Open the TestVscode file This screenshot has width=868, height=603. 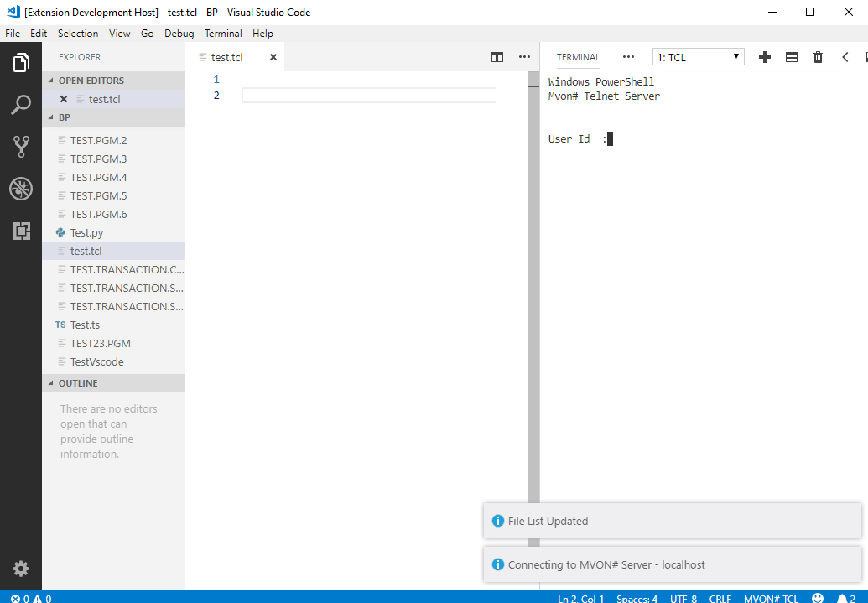[113, 361]
